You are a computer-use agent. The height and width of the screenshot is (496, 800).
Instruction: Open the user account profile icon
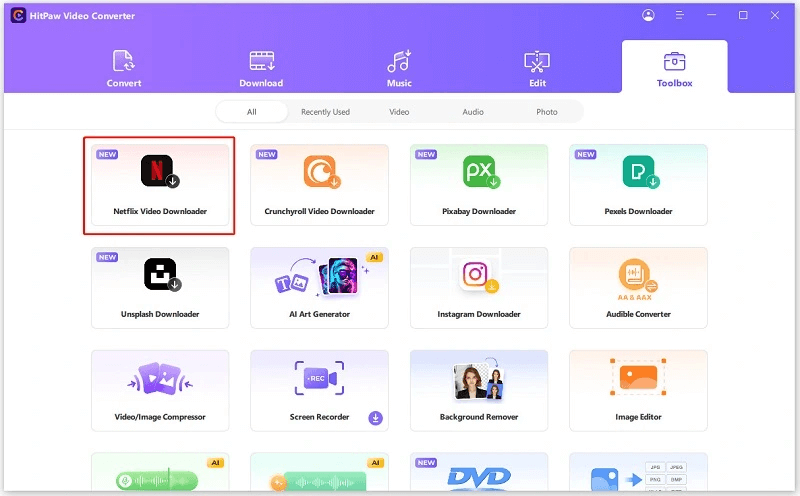649,15
